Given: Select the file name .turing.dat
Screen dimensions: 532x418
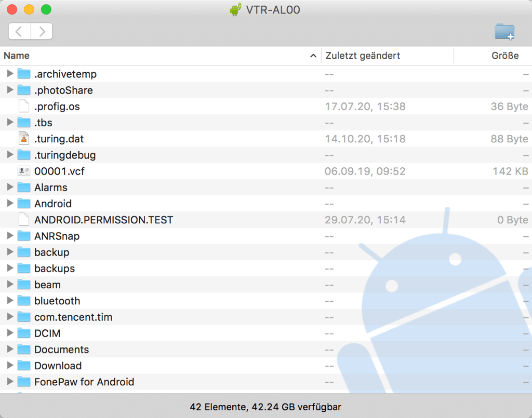Looking at the screenshot, I should click(x=59, y=139).
